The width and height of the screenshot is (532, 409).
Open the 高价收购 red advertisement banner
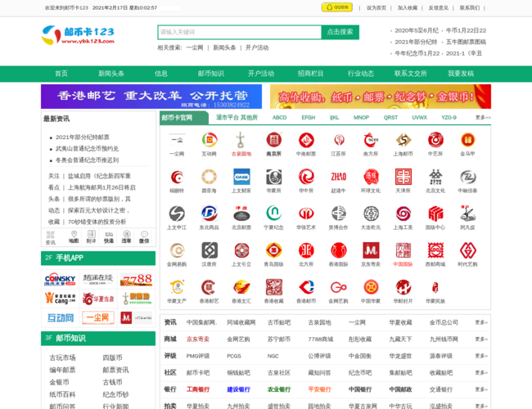click(381, 97)
